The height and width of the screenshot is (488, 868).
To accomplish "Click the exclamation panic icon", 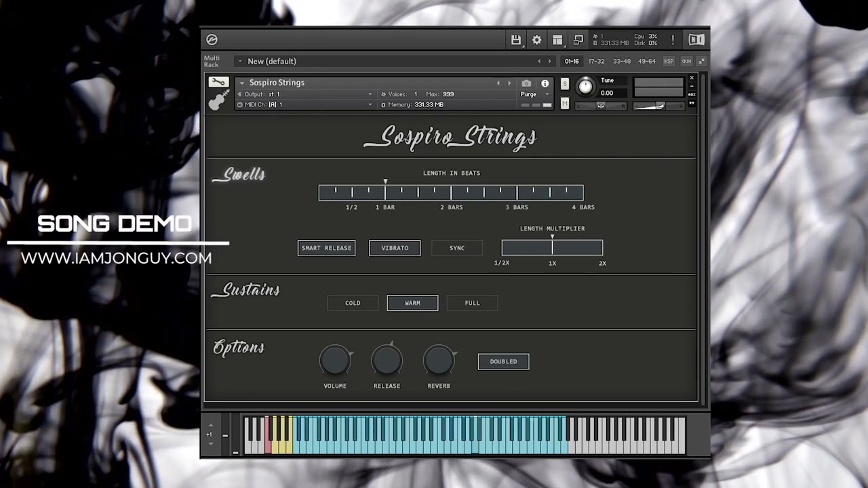I will [x=673, y=40].
